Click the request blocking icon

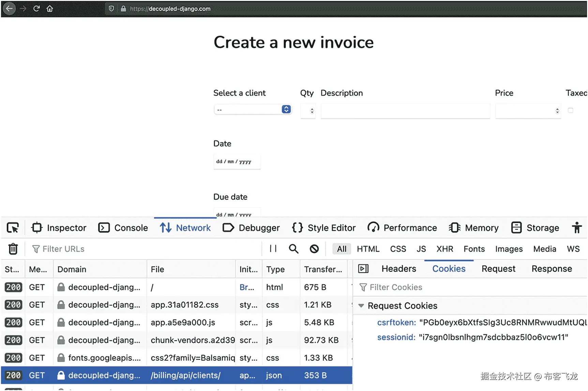(314, 249)
